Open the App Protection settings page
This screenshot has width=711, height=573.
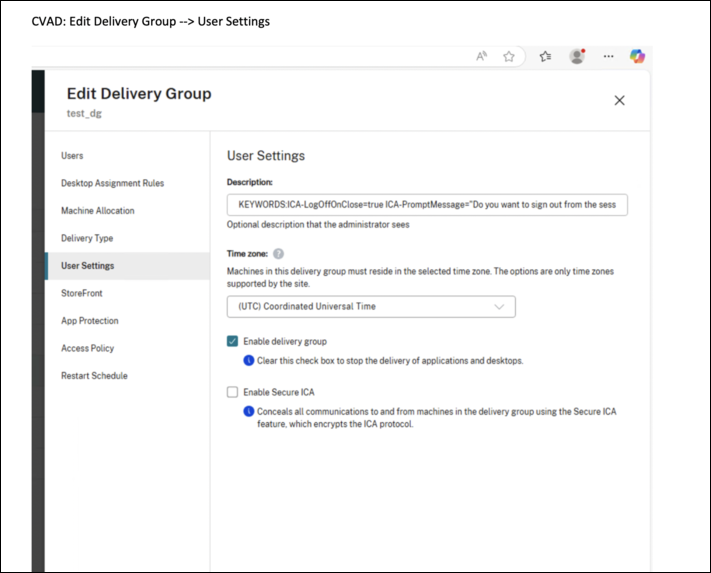90,321
